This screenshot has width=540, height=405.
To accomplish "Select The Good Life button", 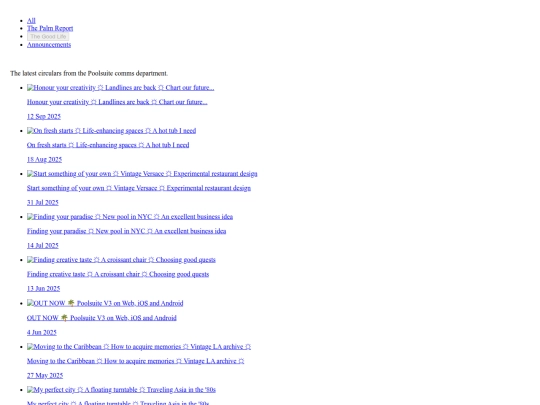I will pyautogui.click(x=48, y=37).
